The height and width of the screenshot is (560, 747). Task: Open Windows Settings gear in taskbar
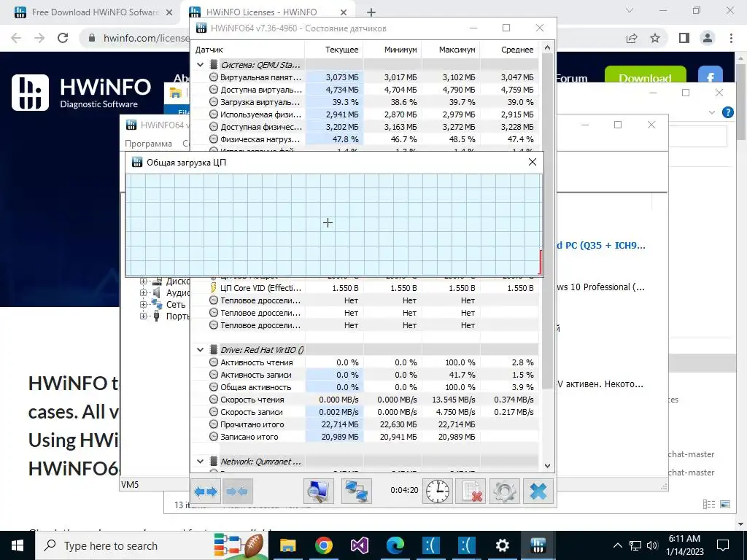[502, 545]
